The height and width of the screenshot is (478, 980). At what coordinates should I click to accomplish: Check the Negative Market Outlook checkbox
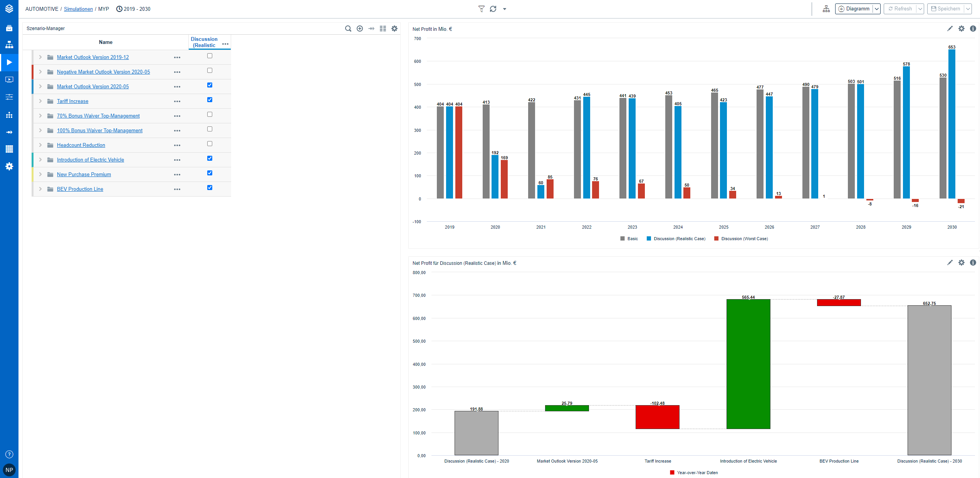pyautogui.click(x=210, y=71)
